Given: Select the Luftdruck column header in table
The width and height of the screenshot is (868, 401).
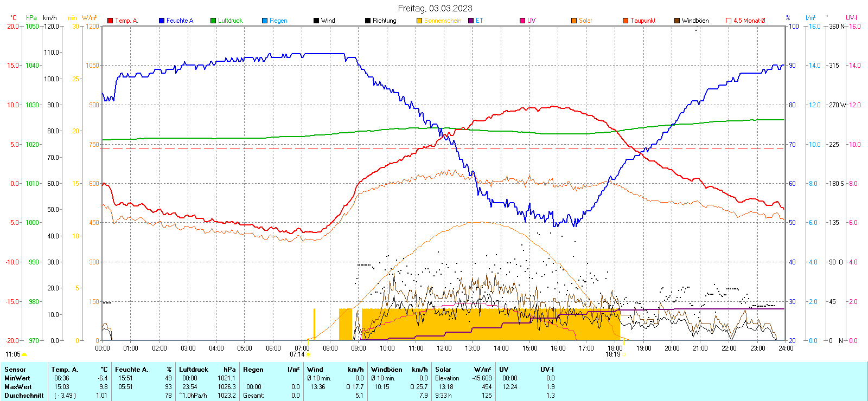Looking at the screenshot, I should [x=194, y=370].
